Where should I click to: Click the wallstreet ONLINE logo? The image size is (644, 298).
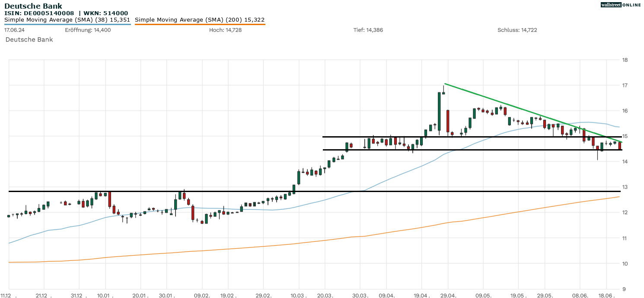click(621, 5)
